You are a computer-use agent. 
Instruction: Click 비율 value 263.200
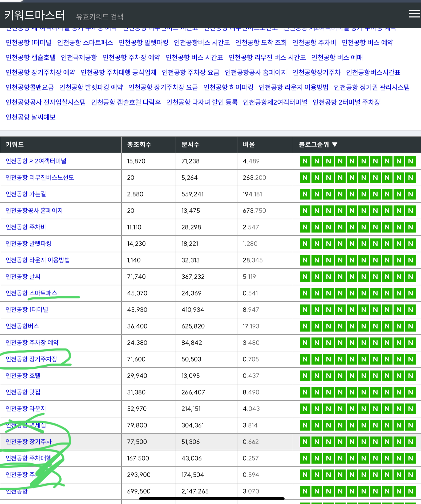[254, 178]
